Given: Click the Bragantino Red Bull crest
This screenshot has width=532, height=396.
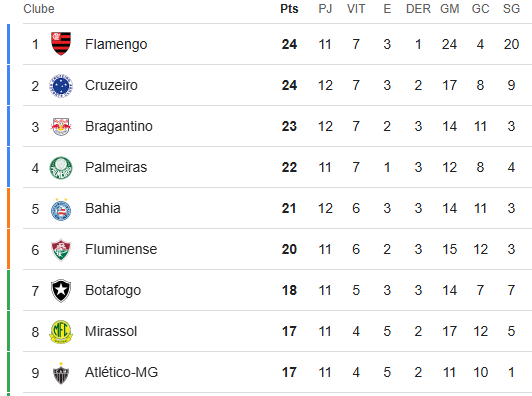Looking at the screenshot, I should pos(61,127).
